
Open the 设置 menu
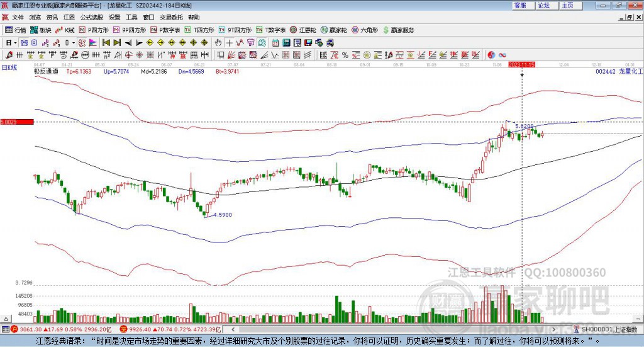(114, 17)
